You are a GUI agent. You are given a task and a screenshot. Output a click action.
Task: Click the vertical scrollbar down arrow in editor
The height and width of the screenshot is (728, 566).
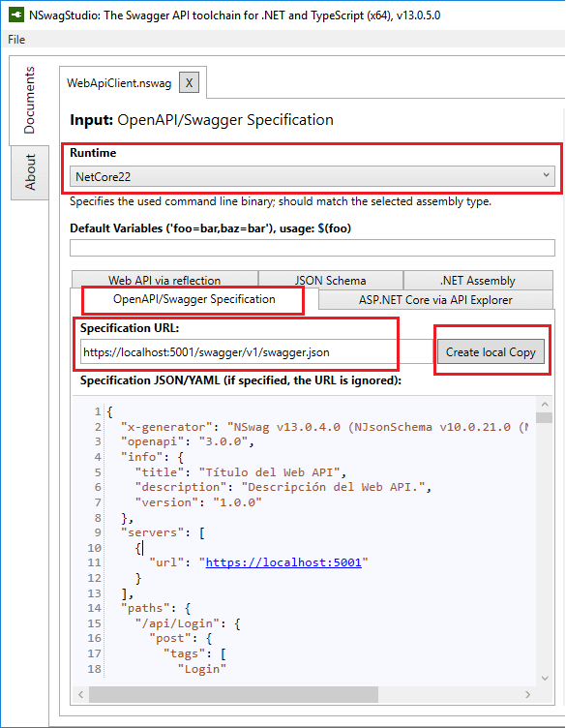click(545, 679)
